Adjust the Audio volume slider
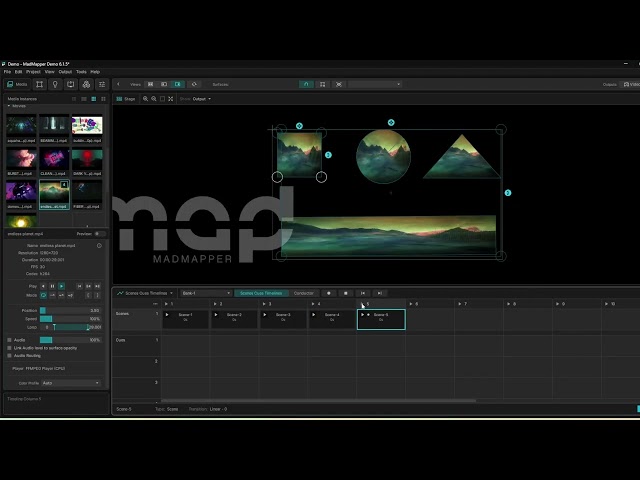The width and height of the screenshot is (640, 480). (x=70, y=340)
